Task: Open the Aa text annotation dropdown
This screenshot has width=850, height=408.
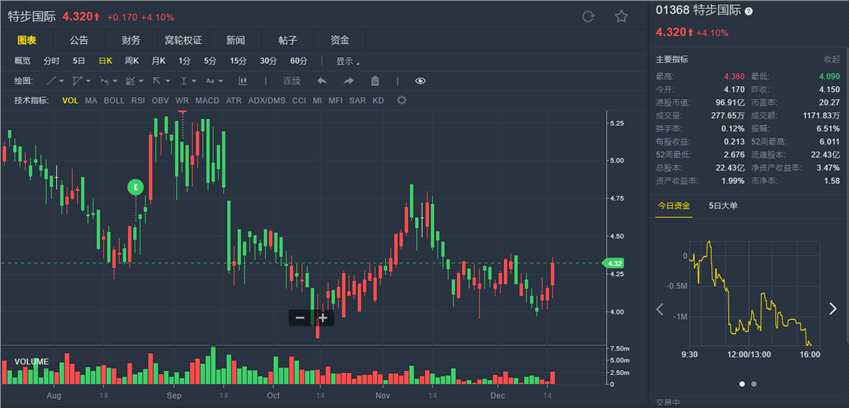Action: pos(214,81)
